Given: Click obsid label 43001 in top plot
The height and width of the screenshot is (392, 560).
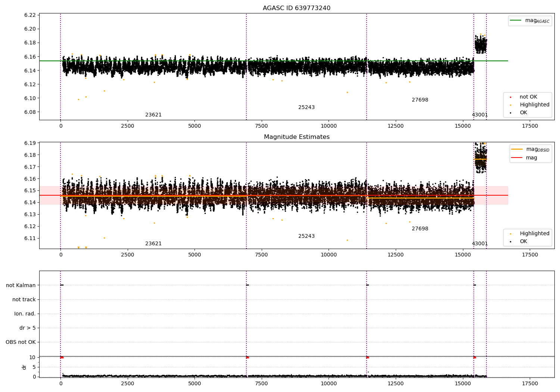Looking at the screenshot, I should 480,115.
